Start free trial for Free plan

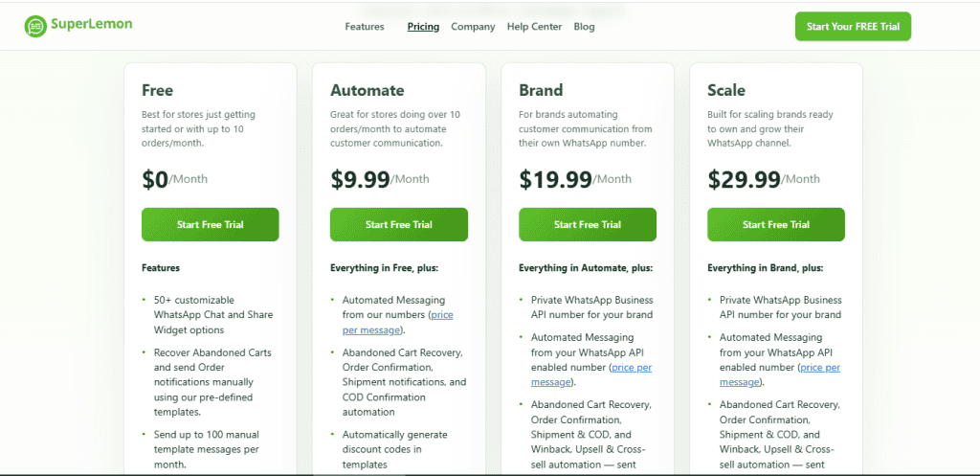coord(211,225)
